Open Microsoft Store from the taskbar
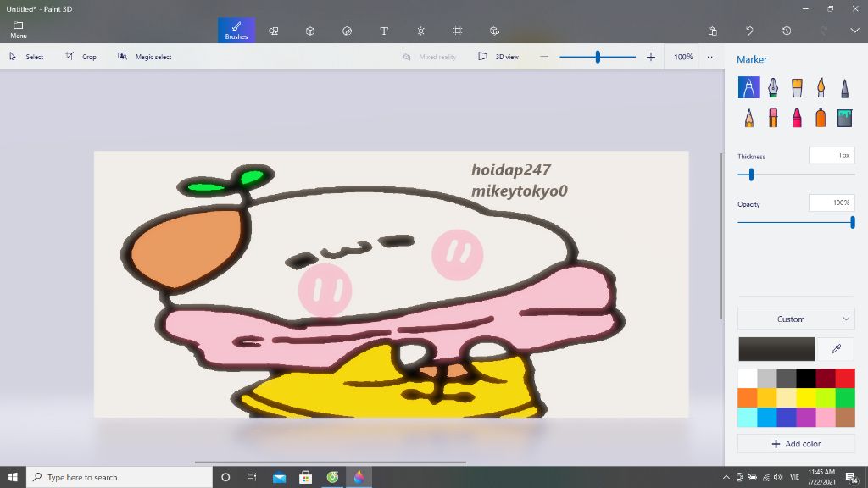The width and height of the screenshot is (868, 488). (305, 477)
